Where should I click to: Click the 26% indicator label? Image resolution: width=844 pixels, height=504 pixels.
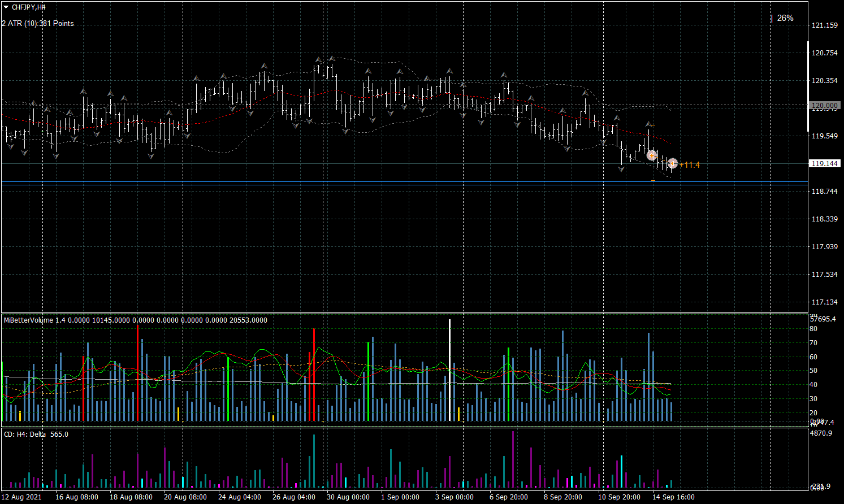(x=785, y=18)
